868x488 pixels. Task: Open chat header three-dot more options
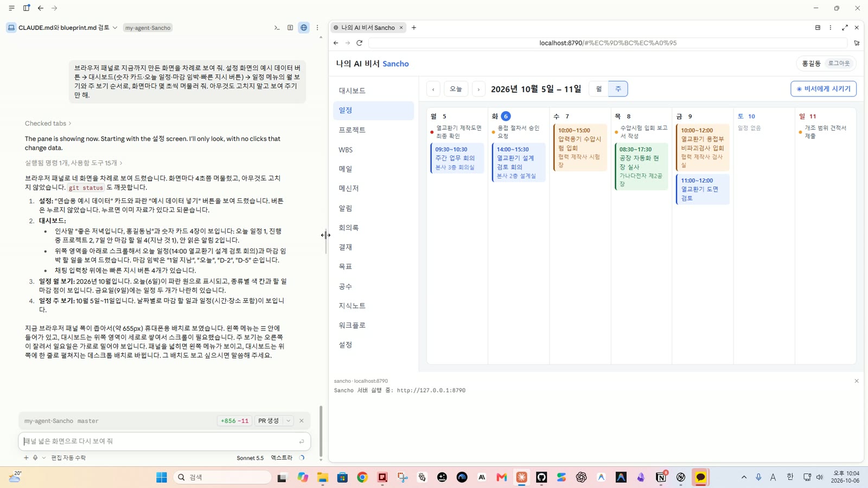tap(317, 28)
